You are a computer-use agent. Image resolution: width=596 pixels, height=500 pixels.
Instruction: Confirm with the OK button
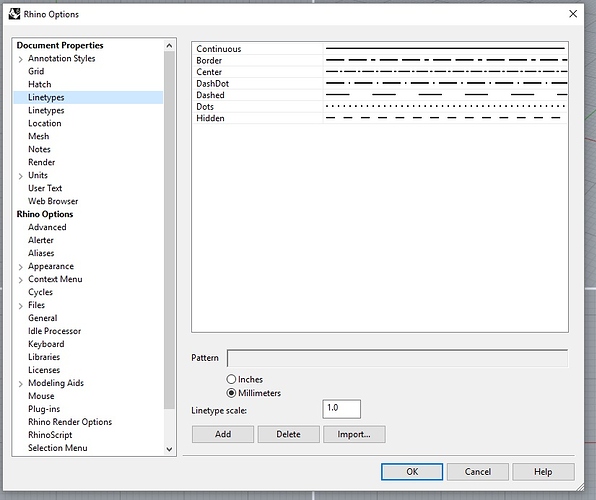[x=412, y=471]
